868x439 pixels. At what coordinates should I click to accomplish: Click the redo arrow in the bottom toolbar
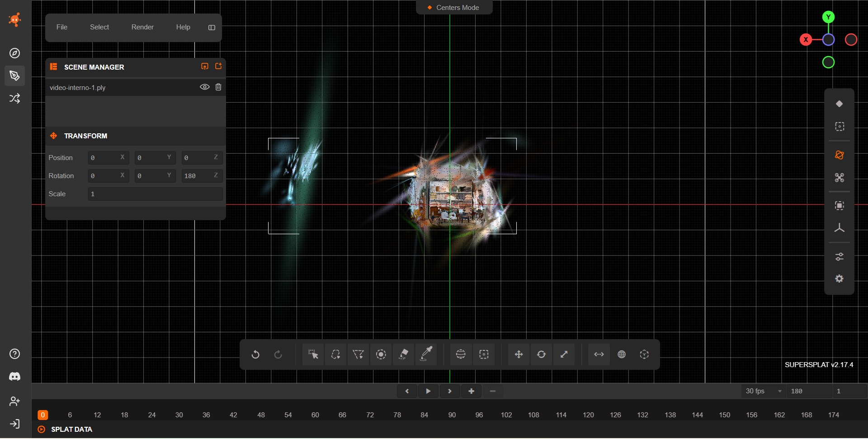tap(278, 355)
